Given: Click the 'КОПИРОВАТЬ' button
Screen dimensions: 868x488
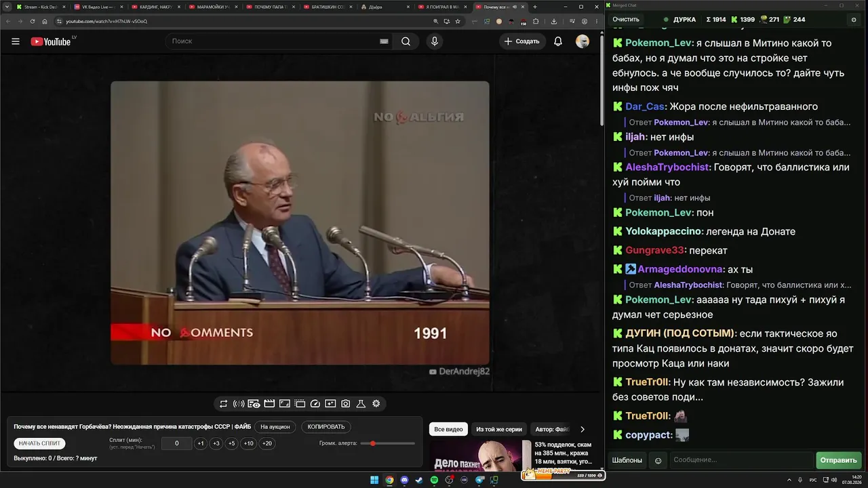Looking at the screenshot, I should pyautogui.click(x=326, y=427).
